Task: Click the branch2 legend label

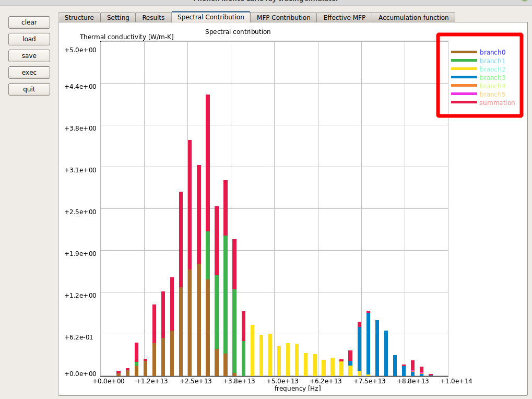Action: pyautogui.click(x=493, y=69)
